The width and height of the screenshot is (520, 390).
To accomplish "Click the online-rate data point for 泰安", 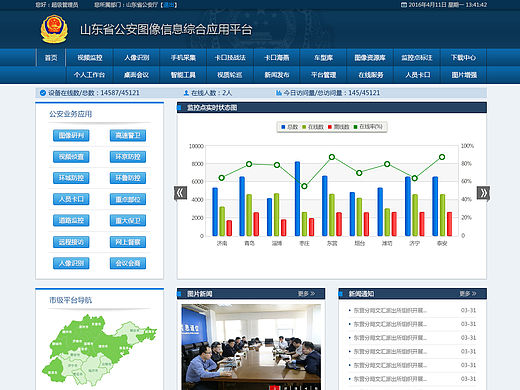I will click(442, 157).
